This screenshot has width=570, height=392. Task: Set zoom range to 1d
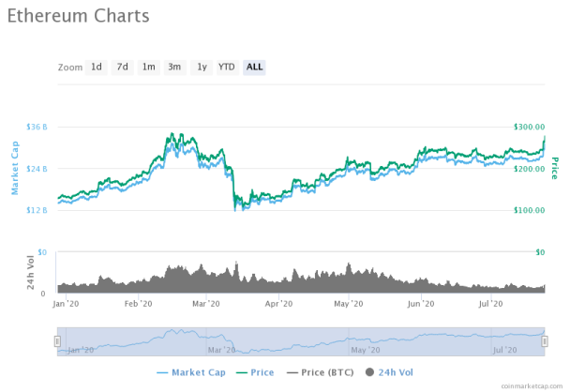tap(96, 68)
